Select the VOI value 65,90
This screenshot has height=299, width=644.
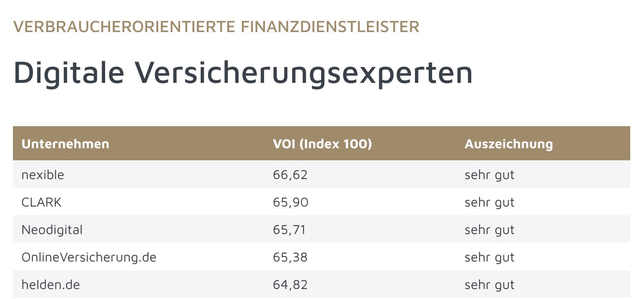[x=290, y=202]
